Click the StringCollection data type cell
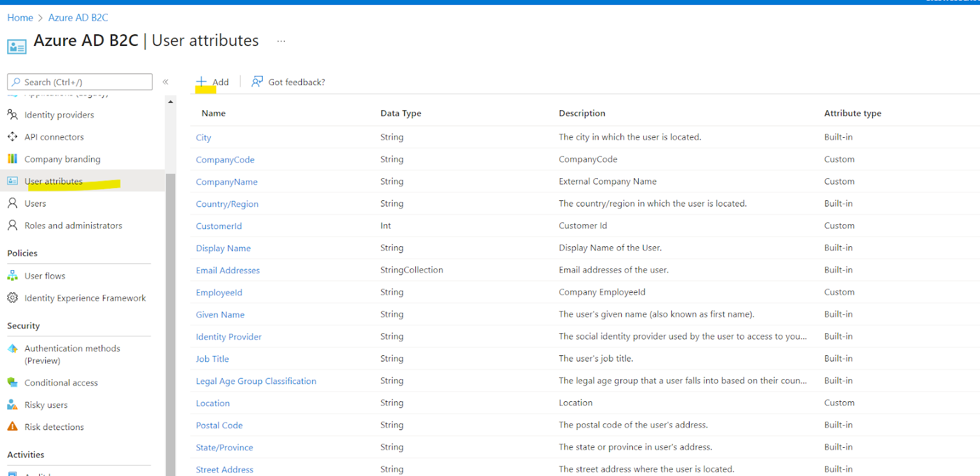Viewport: 980px width, 476px height. [x=412, y=270]
